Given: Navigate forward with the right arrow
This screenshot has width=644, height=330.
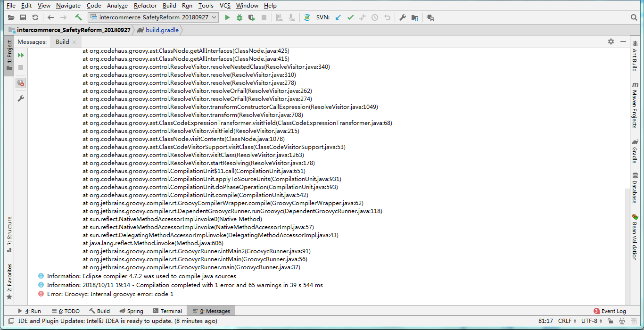Looking at the screenshot, I should (63, 17).
